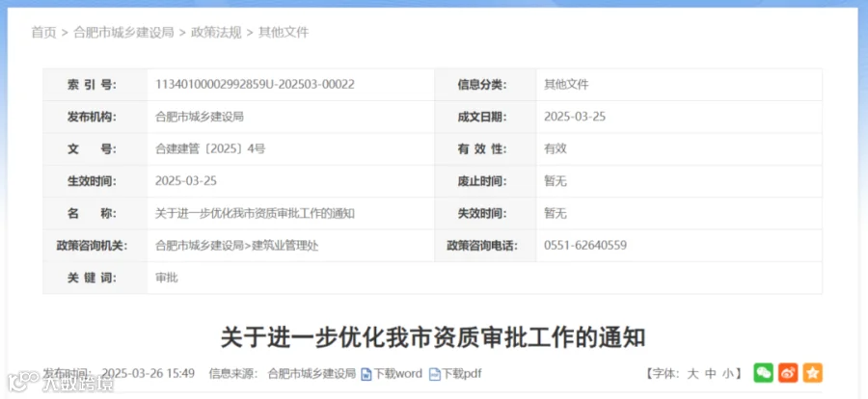Click 废止时间 value 暂无
The image size is (868, 399).
556,181
